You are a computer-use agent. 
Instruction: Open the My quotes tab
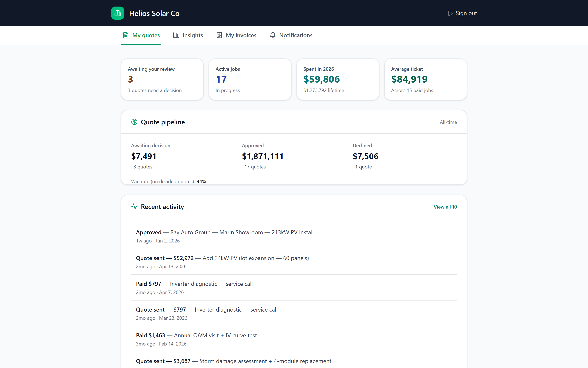click(x=141, y=36)
